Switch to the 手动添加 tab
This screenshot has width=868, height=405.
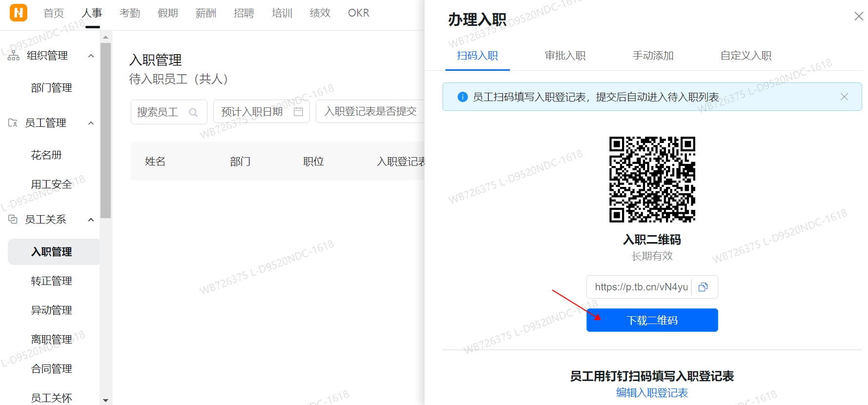point(653,56)
